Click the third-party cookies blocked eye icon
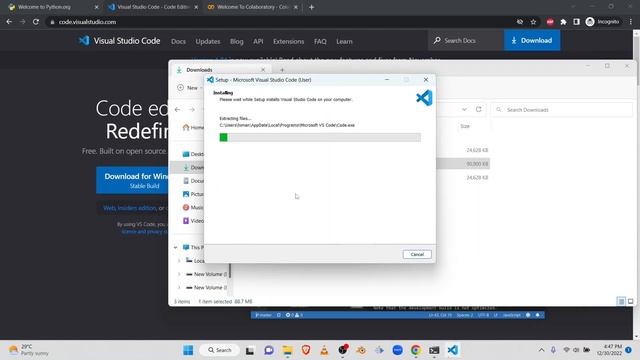Image resolution: width=640 pixels, height=360 pixels. pyautogui.click(x=520, y=22)
